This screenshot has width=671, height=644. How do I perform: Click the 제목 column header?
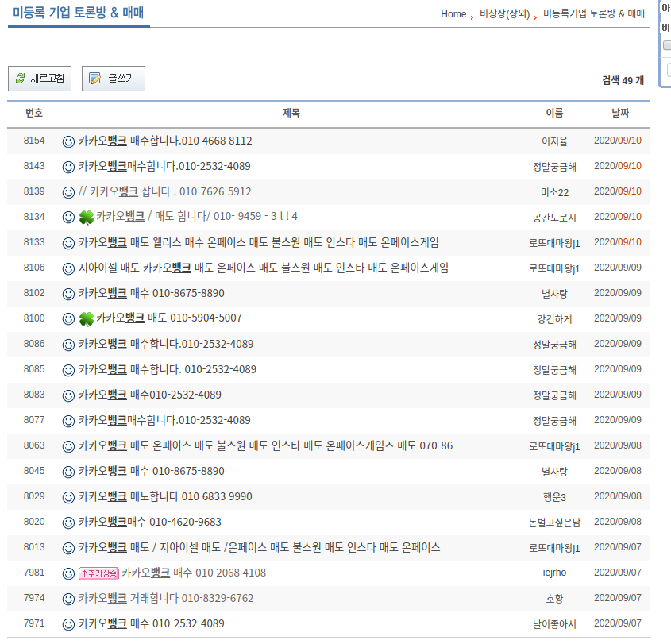point(291,113)
